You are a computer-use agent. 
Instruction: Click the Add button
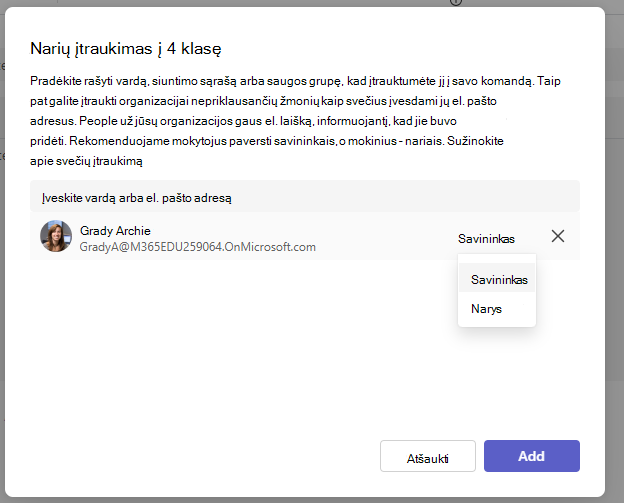(532, 456)
